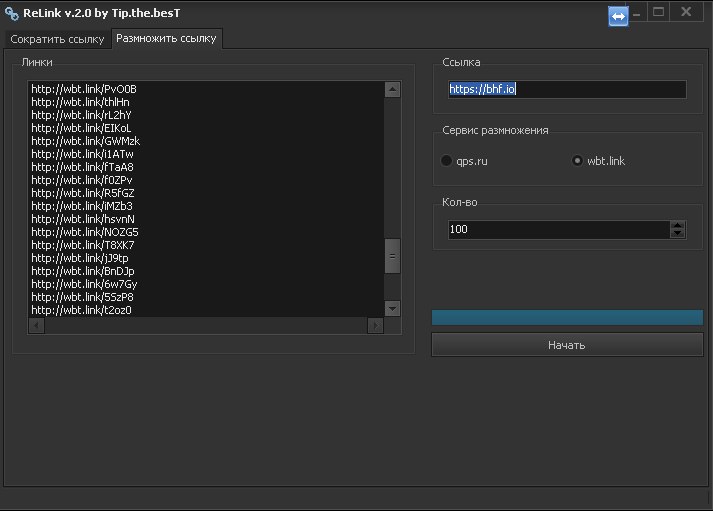Select link http://wbt.link/thlHn

coord(80,102)
